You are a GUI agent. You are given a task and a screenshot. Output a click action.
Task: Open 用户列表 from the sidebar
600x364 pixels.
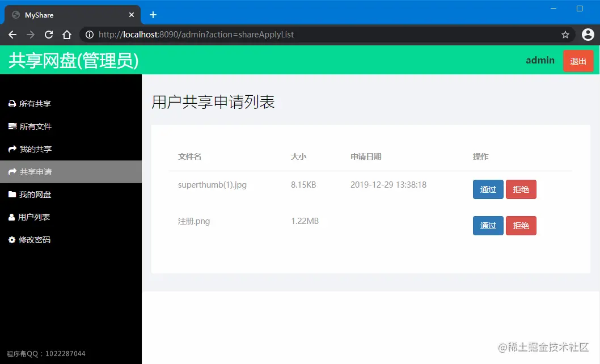pyautogui.click(x=71, y=217)
